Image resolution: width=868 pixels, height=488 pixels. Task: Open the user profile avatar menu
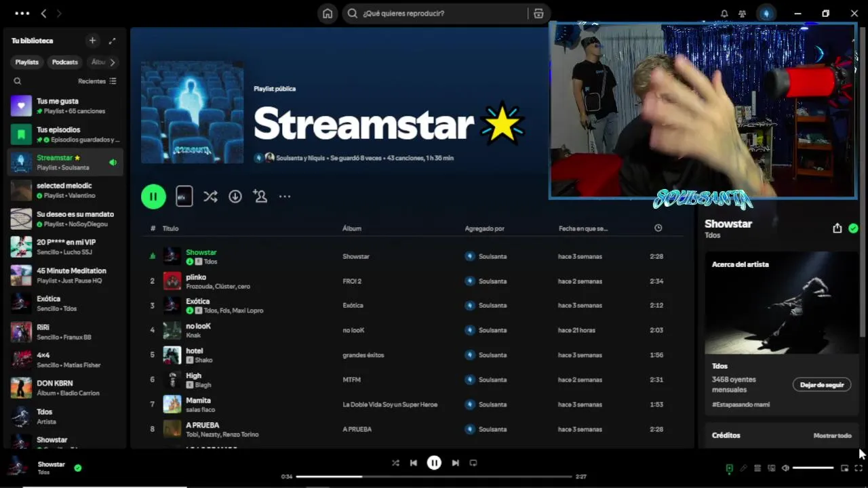coord(766,14)
